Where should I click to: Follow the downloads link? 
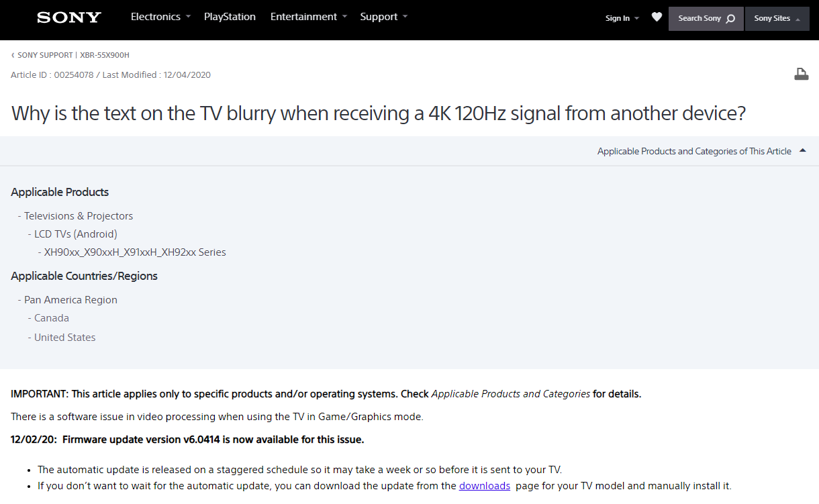(485, 486)
